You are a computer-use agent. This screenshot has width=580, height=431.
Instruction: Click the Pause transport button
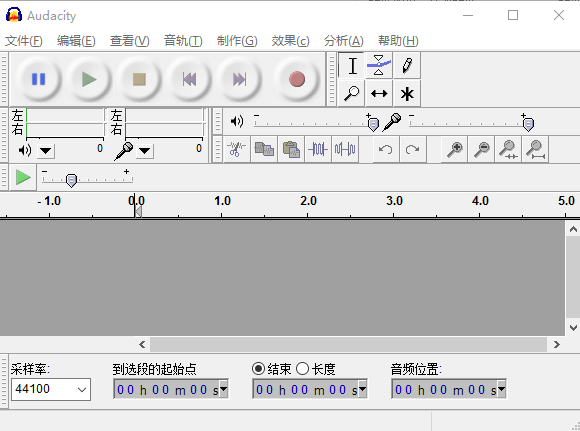click(x=38, y=79)
